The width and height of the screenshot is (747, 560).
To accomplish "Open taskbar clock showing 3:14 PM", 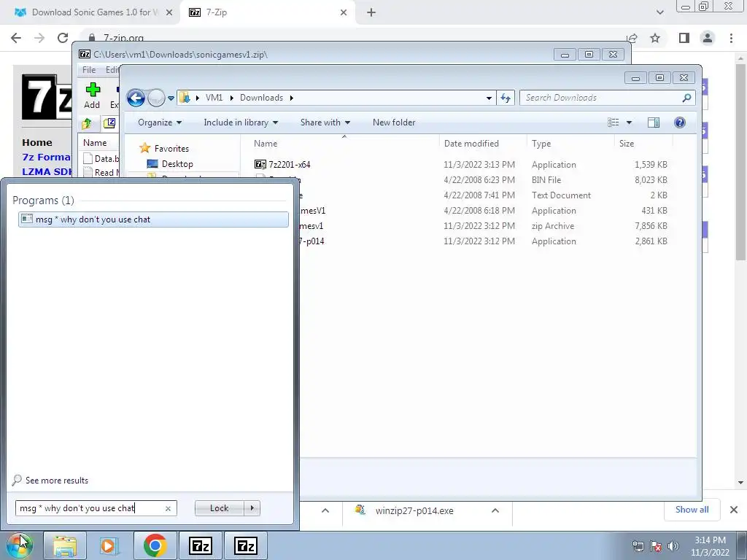I will (710, 546).
